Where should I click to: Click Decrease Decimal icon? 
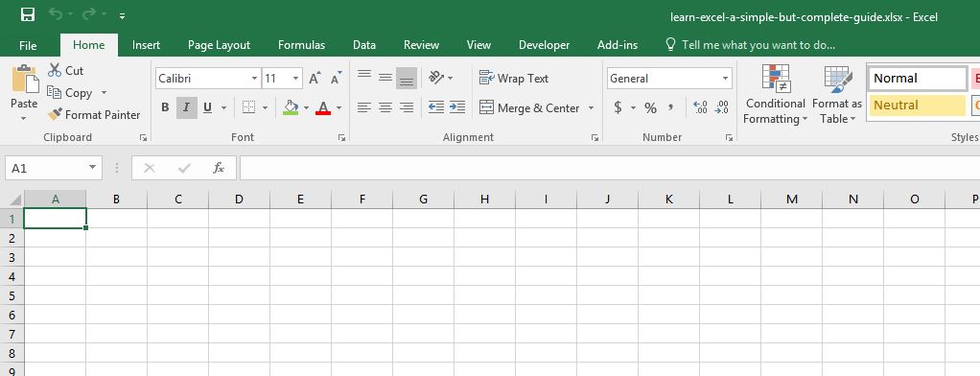coord(722,107)
